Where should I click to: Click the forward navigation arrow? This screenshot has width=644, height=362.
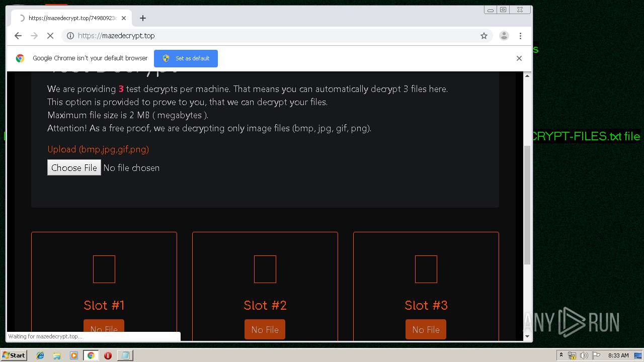(x=34, y=36)
